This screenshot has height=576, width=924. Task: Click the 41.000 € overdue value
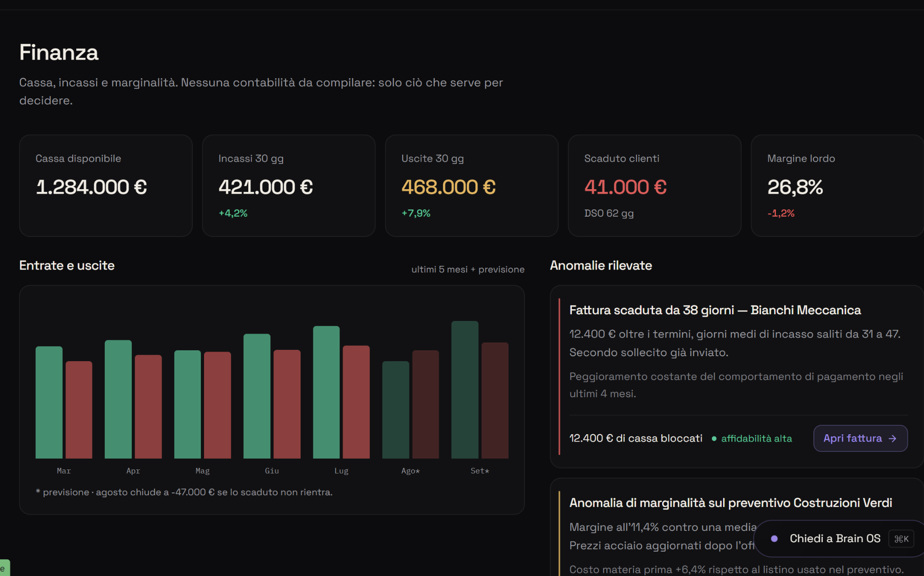(x=626, y=187)
